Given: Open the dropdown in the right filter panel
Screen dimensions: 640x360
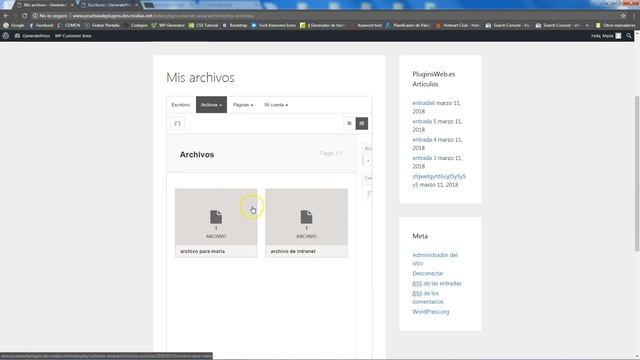Looking at the screenshot, I should pyautogui.click(x=368, y=161).
